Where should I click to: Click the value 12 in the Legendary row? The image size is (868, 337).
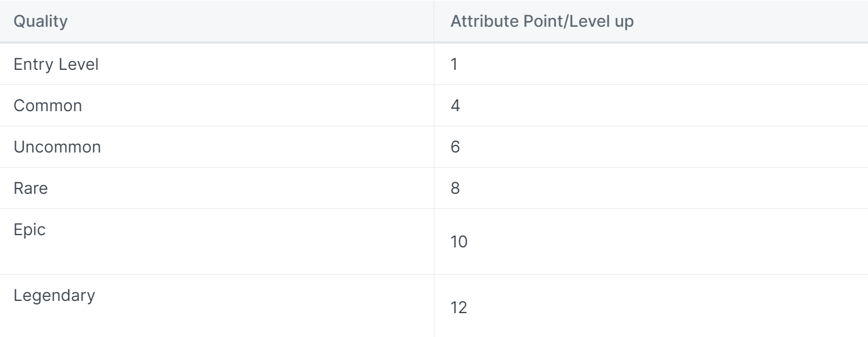(459, 307)
